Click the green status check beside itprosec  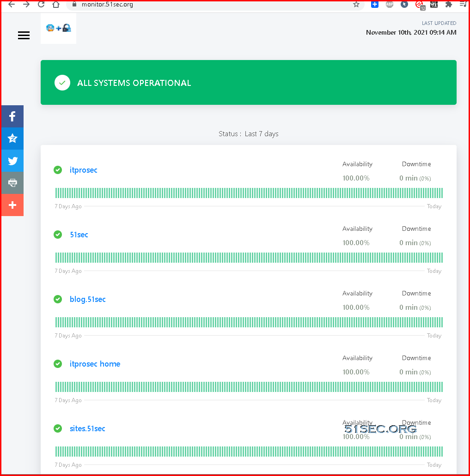click(x=58, y=170)
